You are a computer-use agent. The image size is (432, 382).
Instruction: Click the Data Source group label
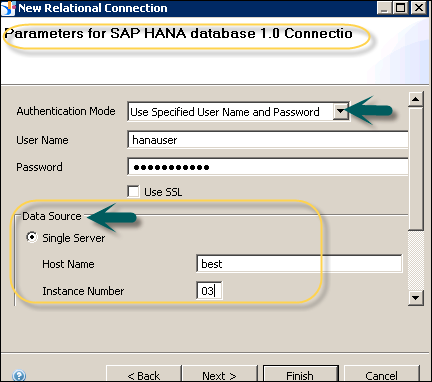point(52,216)
